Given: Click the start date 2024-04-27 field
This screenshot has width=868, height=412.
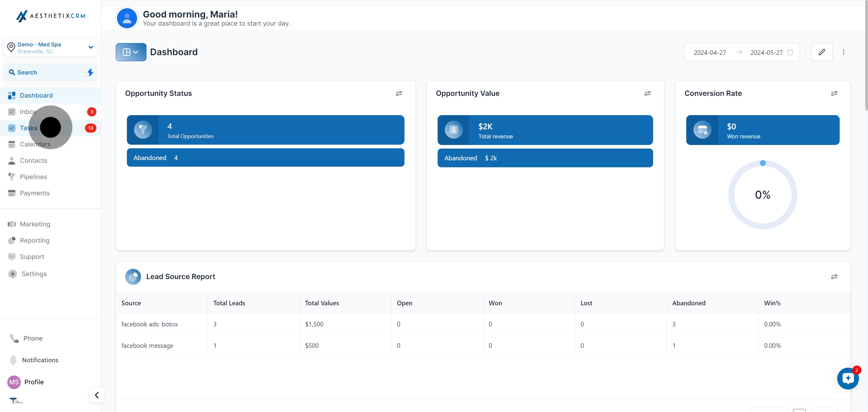Looking at the screenshot, I should (710, 52).
